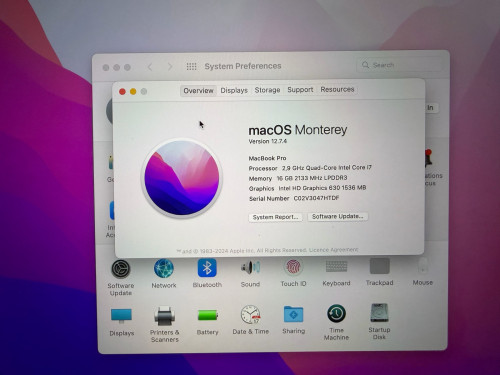Focus the System Preferences Search field

click(399, 65)
